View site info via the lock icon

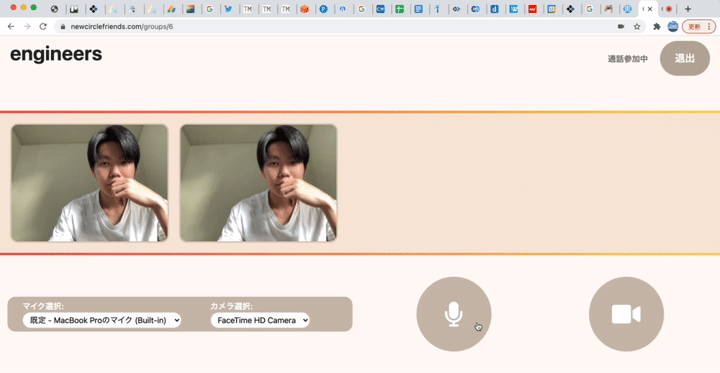(63, 27)
